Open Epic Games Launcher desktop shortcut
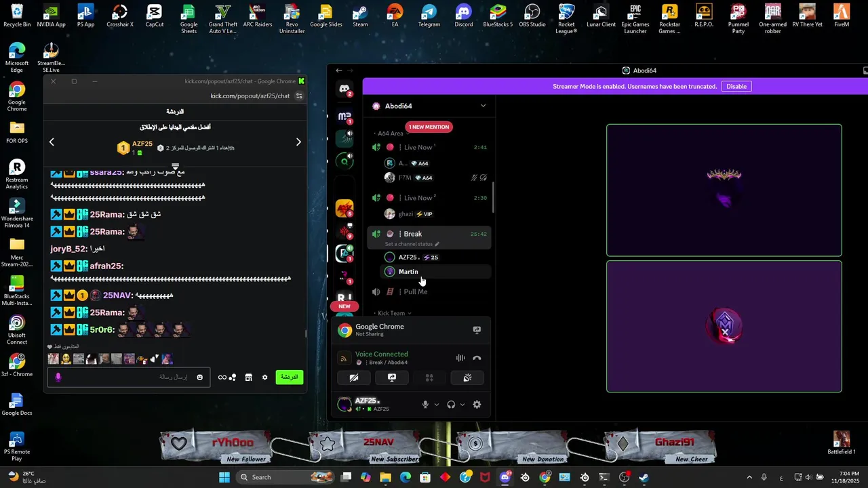The image size is (868, 488). pos(635,19)
